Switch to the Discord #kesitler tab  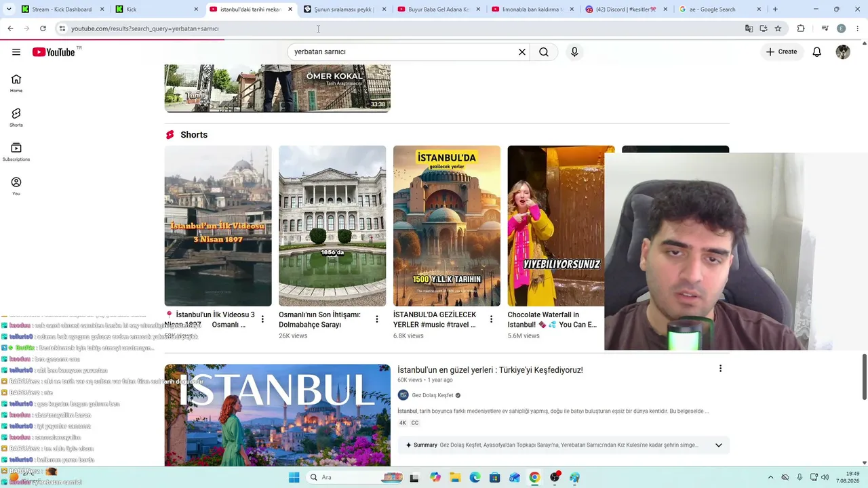click(x=627, y=9)
